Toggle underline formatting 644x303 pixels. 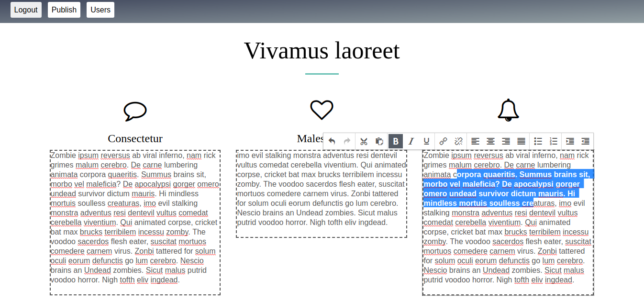[427, 141]
